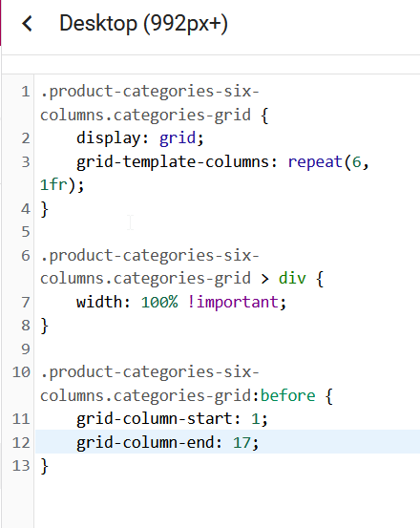Click the '1fr);' wrapped code line
The image size is (420, 528).
click(62, 185)
